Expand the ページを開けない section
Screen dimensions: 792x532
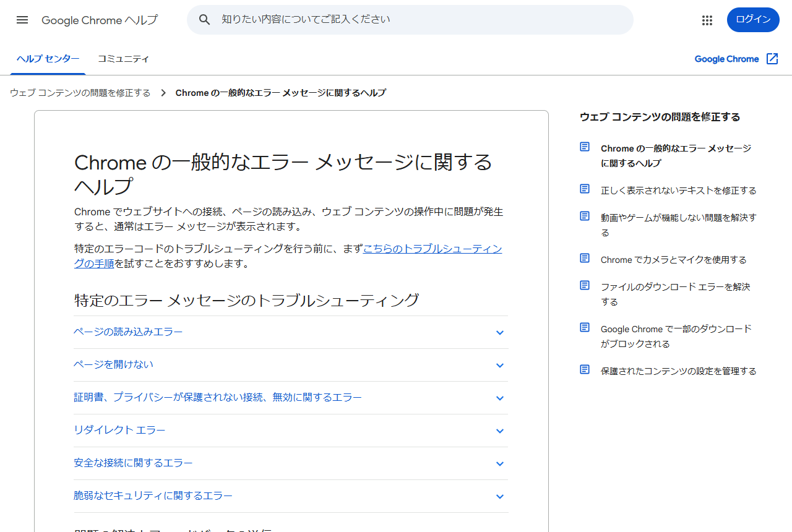click(x=291, y=365)
